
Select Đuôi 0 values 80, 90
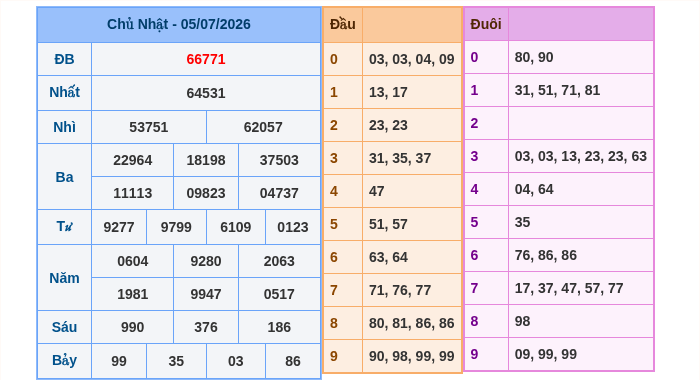click(534, 58)
